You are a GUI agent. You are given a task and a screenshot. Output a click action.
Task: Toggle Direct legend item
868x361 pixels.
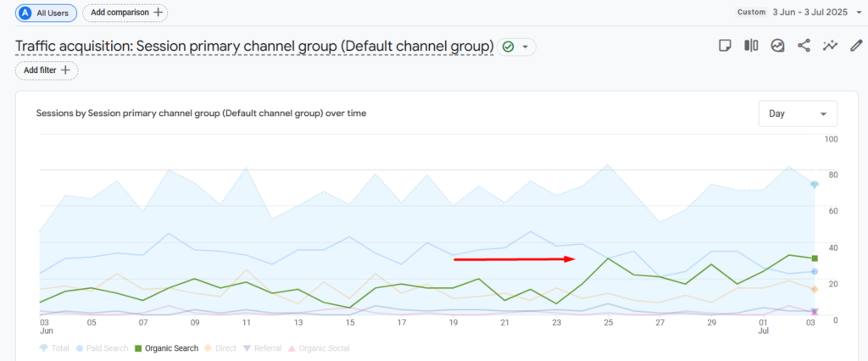point(220,348)
